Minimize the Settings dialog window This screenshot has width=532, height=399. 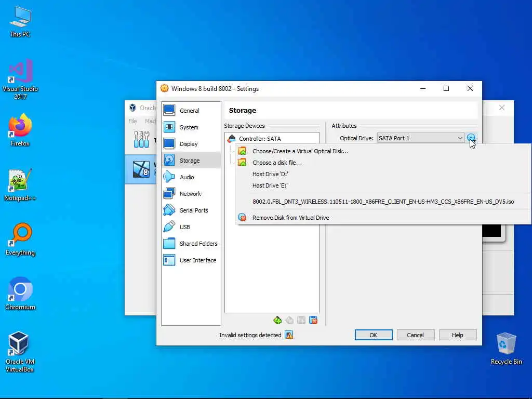[x=423, y=88]
